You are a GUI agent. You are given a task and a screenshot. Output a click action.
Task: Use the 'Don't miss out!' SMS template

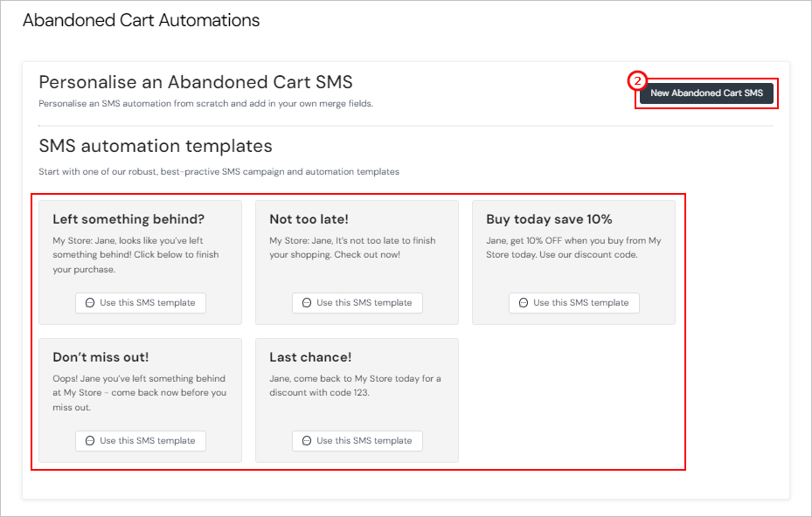pos(141,441)
